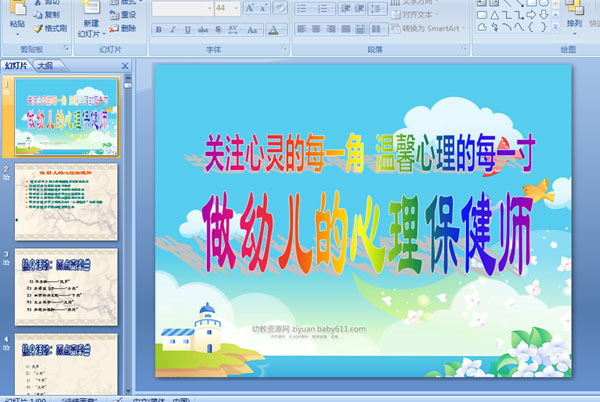Screen dimensions: 600x402
Task: Open the font color swatch button
Action: [x=273, y=29]
